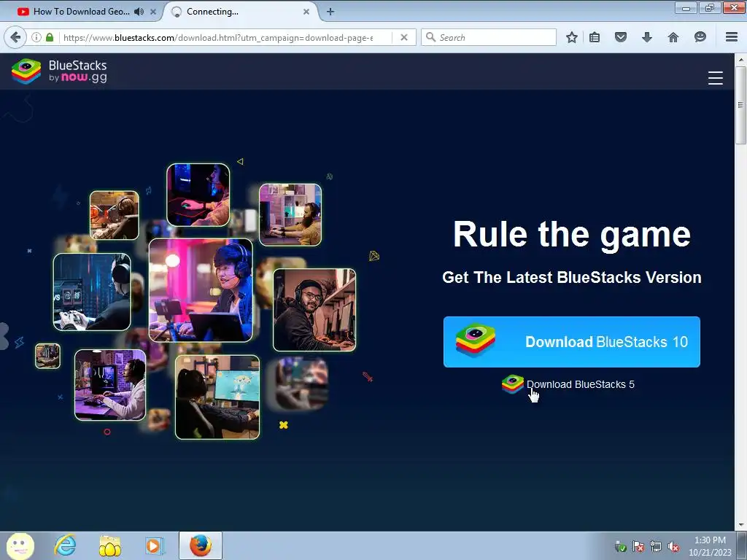Click the bearded man at desk photo
Image resolution: width=747 pixels, height=560 pixels.
(x=290, y=215)
